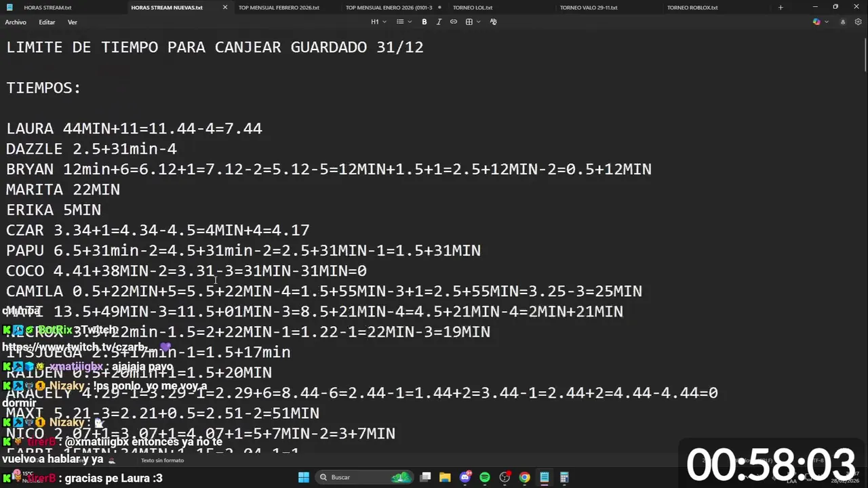
Task: Add a new tab with the plus button
Action: click(x=781, y=7)
